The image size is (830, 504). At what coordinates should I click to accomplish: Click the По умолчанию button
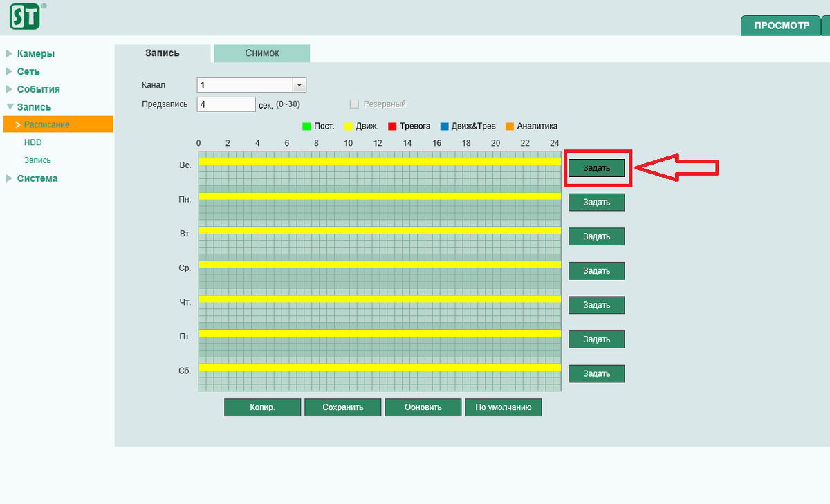(503, 407)
